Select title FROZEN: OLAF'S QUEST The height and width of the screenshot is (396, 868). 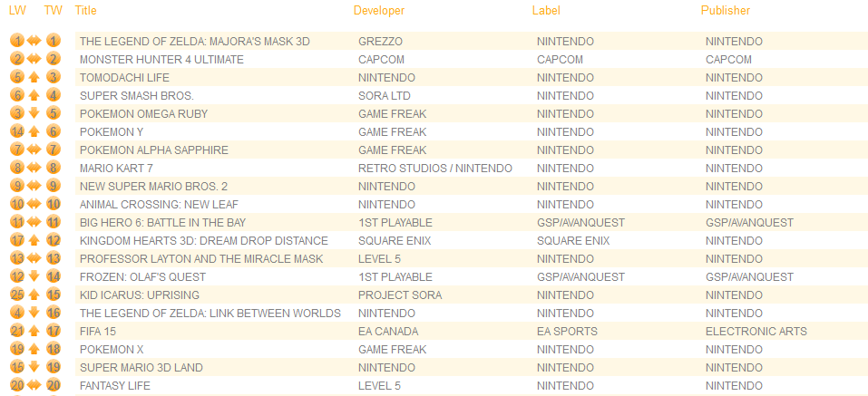tap(142, 277)
